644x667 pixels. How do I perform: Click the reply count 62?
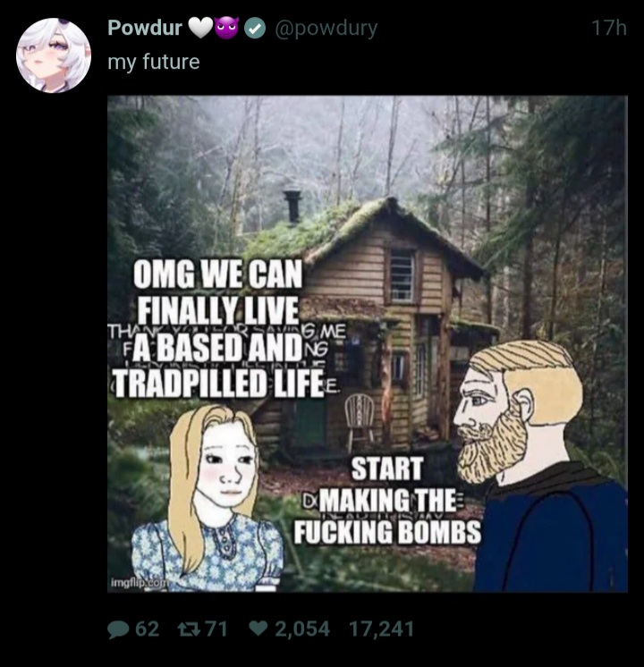coord(148,629)
